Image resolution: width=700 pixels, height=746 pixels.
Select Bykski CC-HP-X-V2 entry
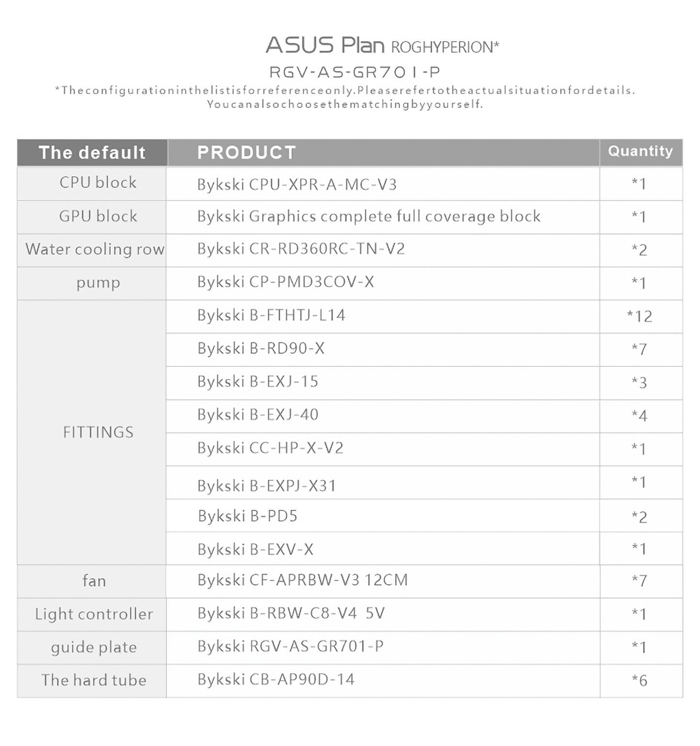pos(270,448)
